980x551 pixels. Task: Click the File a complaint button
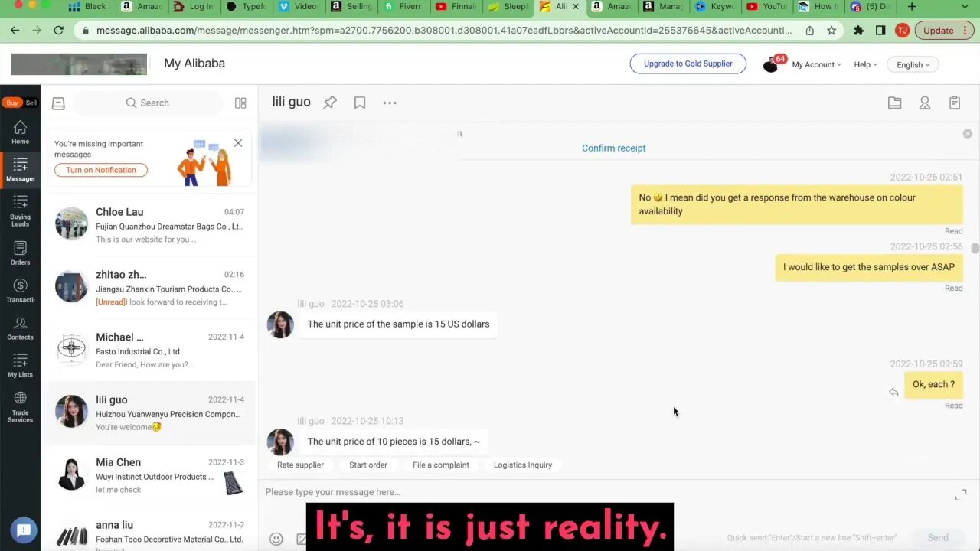[x=441, y=465]
